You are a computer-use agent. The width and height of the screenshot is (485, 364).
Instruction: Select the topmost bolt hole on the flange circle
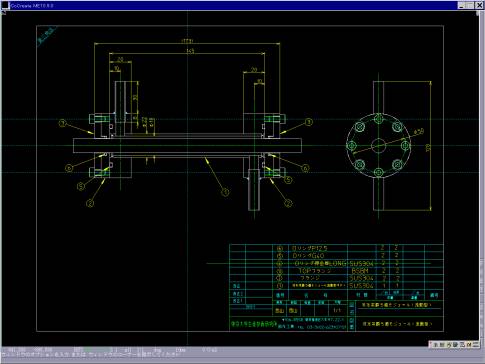[x=378, y=119]
